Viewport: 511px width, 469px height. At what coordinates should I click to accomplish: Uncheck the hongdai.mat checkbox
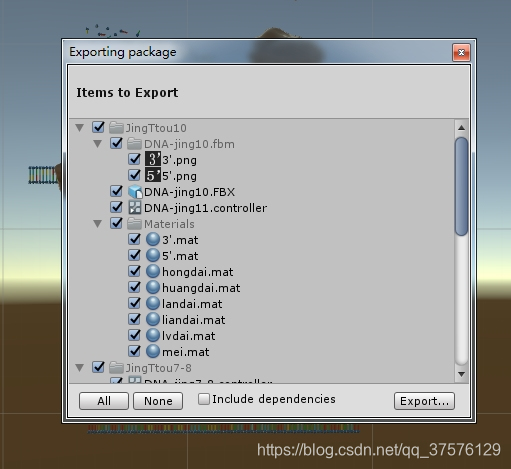click(134, 271)
